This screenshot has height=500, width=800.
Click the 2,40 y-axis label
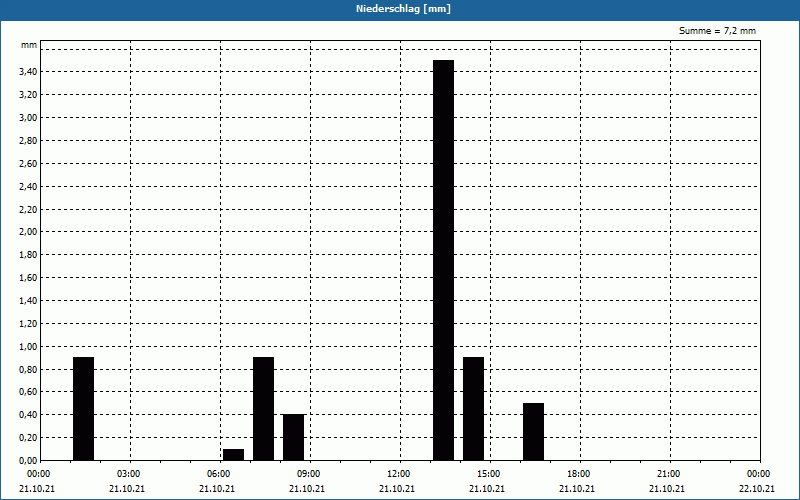coord(28,187)
